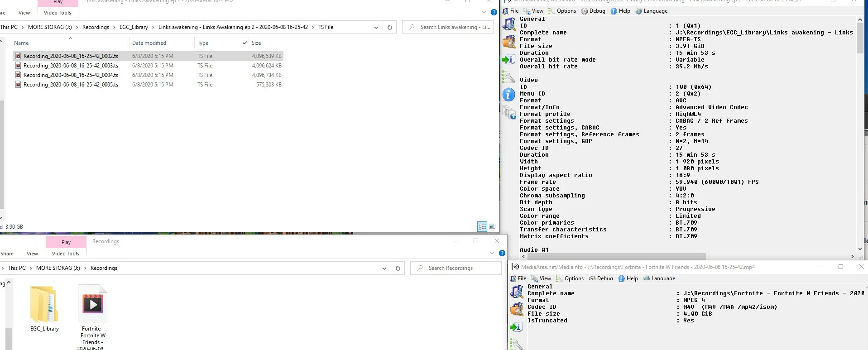
Task: Open File menu in upper MediaInfo
Action: pos(511,11)
